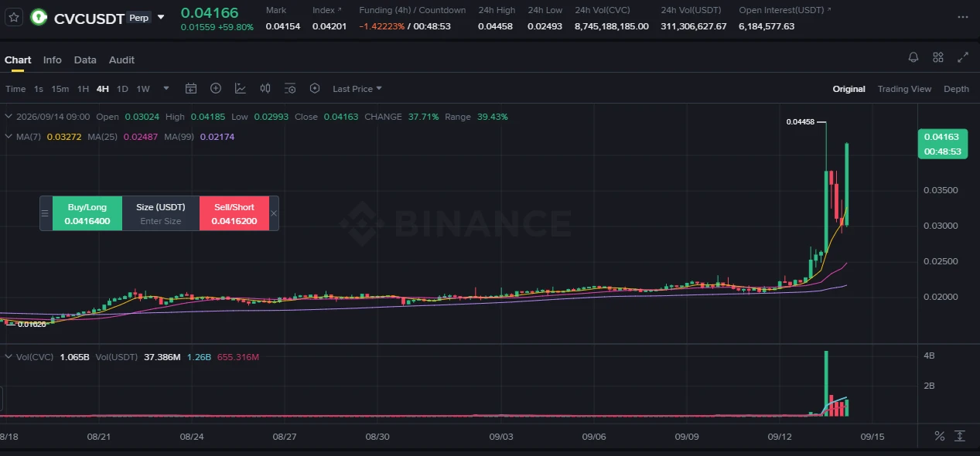The image size is (980, 456).
Task: Click the current price label 0.04163
Action: (942, 137)
